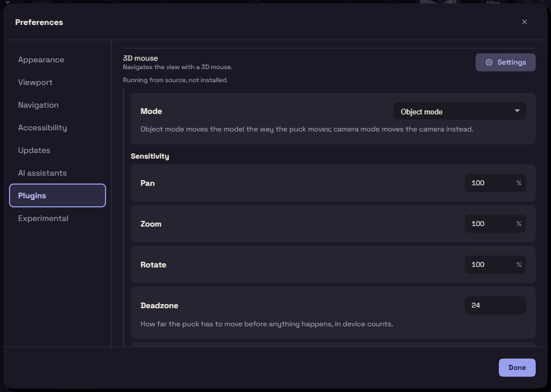Viewport: 551px width, 392px height.
Task: Open the Experimental section
Action: pos(57,218)
